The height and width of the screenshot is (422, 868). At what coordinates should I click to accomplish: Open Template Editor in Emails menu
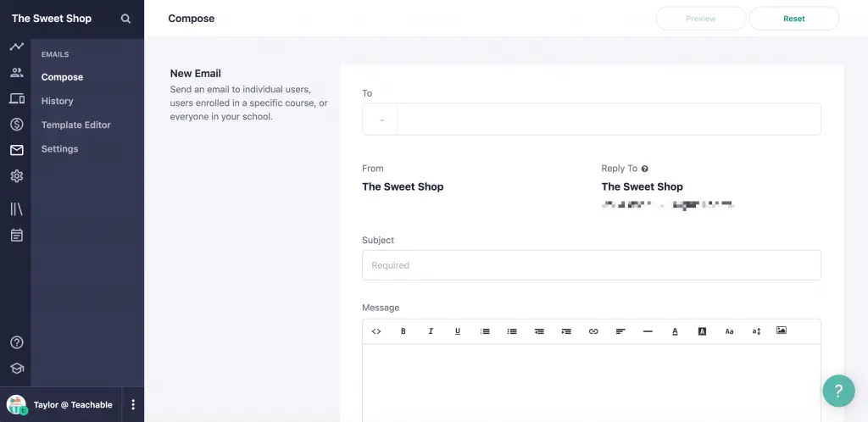[75, 125]
